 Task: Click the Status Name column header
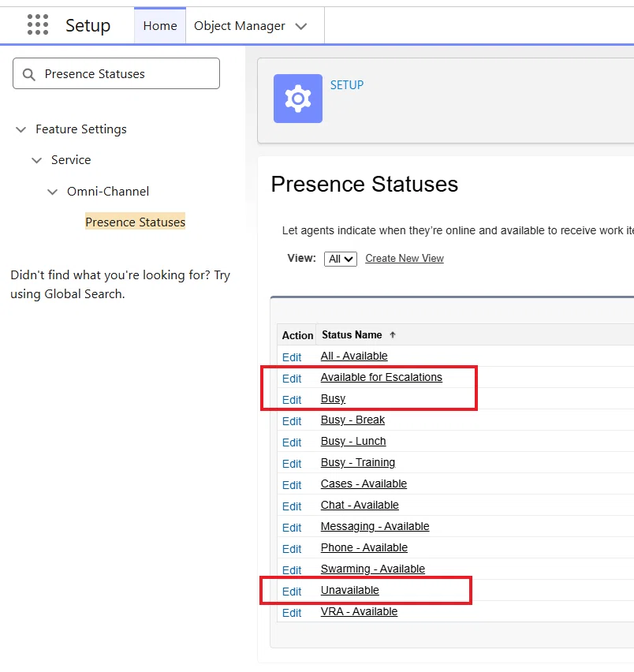click(352, 334)
